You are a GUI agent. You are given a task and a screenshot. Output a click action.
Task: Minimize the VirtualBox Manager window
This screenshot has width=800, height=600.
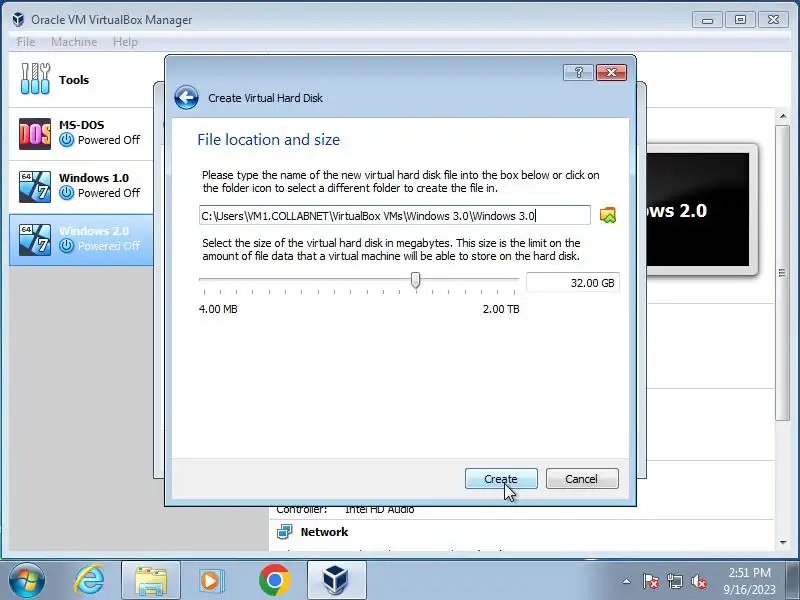[707, 20]
